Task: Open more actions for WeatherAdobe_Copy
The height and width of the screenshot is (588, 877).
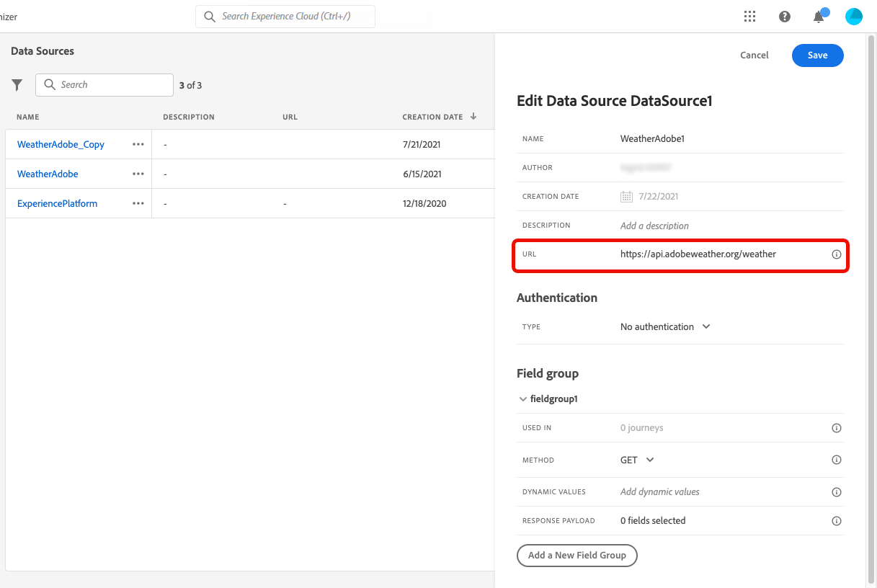Action: [x=138, y=144]
